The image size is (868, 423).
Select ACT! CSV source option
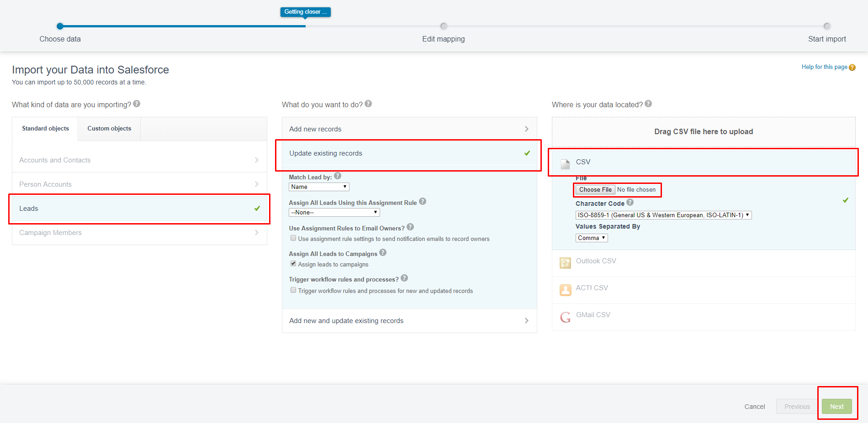(x=704, y=290)
